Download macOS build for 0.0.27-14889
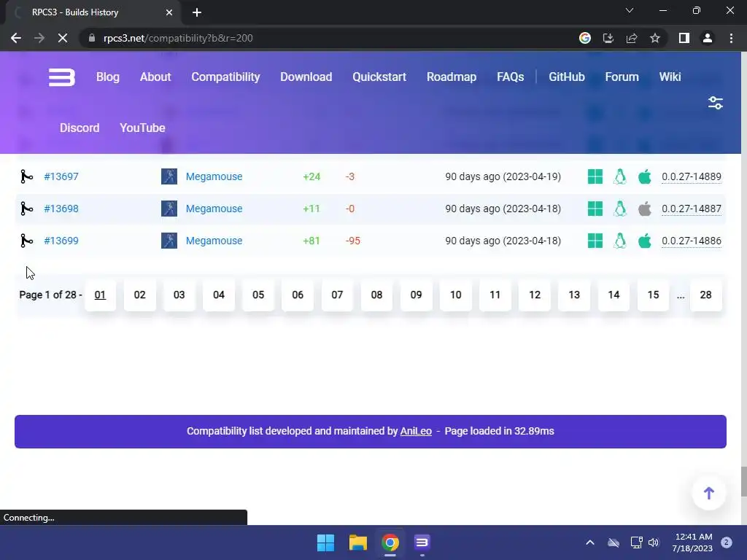This screenshot has height=560, width=747. pyautogui.click(x=645, y=176)
